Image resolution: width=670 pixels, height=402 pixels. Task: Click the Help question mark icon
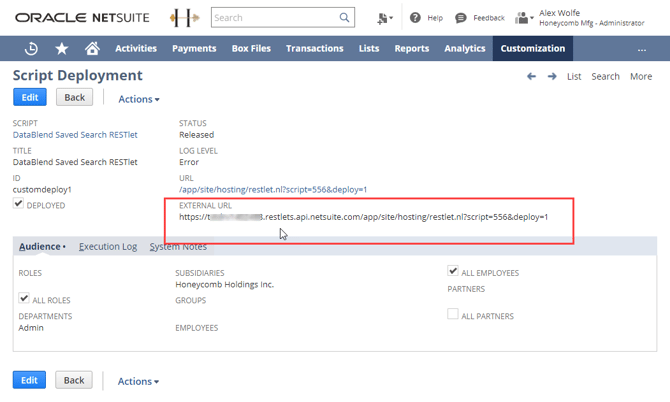[415, 18]
